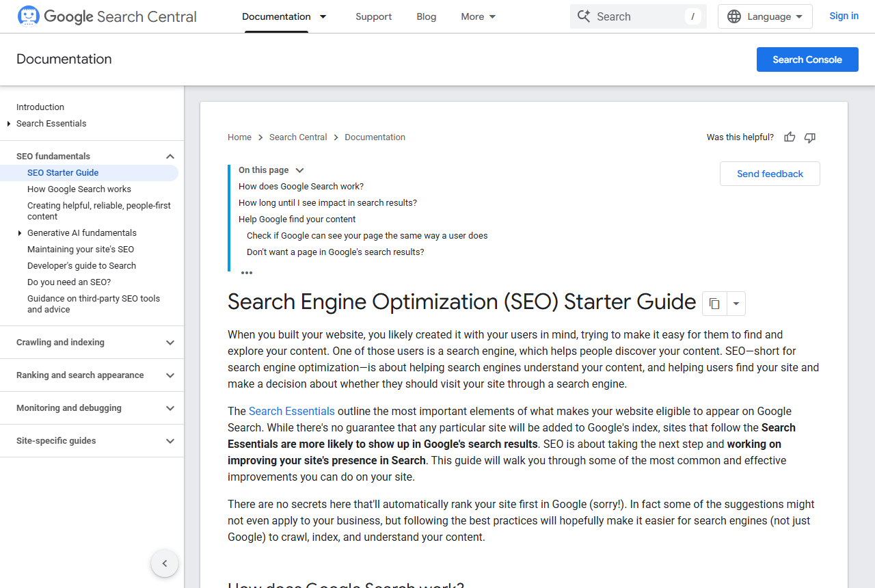Expand Ranking and search appearance section
The image size is (875, 588).
coord(170,375)
